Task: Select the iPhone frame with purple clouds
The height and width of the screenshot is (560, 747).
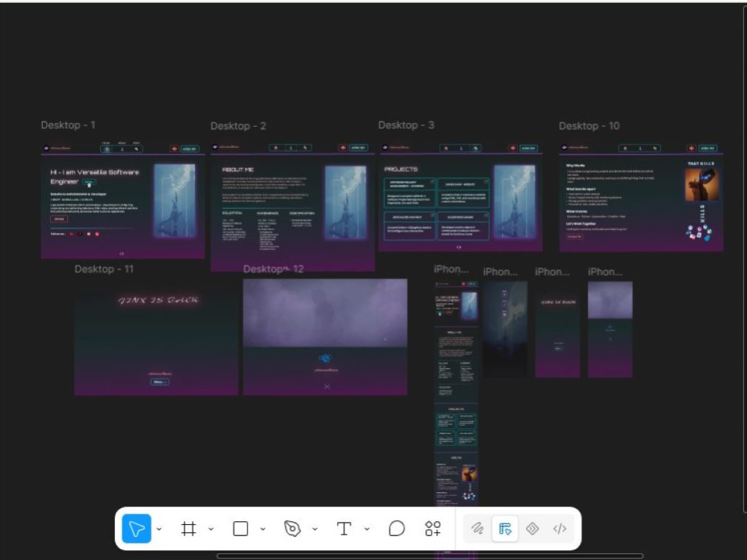Action: coord(610,329)
